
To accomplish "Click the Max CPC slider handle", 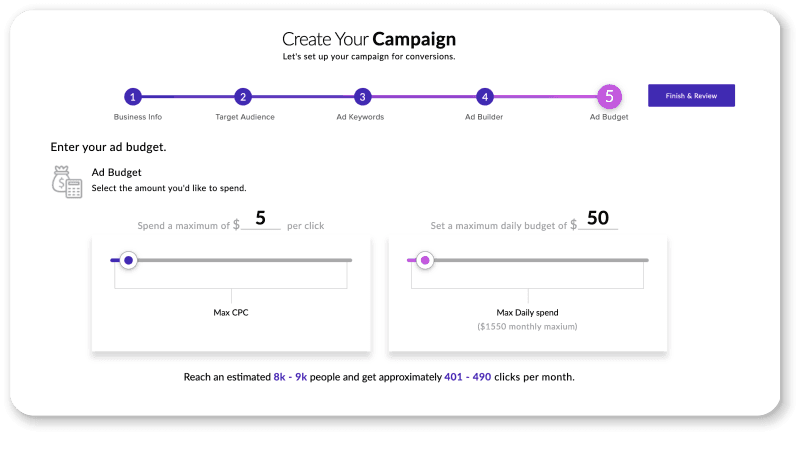I will [128, 260].
